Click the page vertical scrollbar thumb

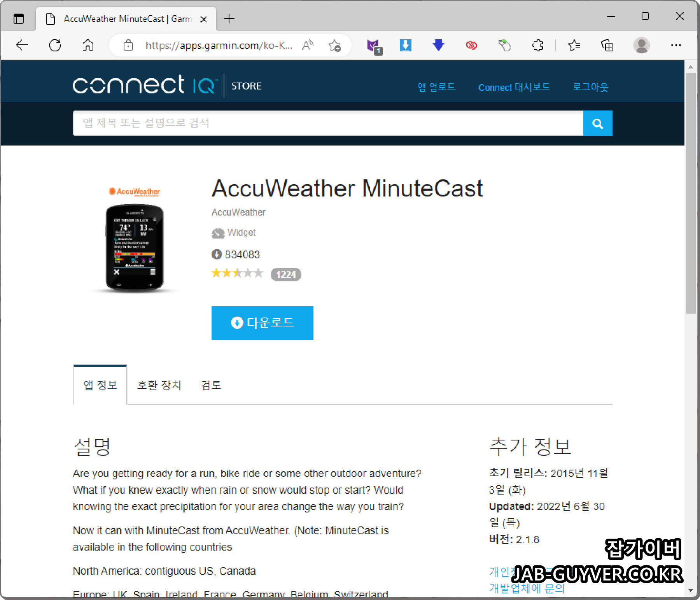point(691,193)
